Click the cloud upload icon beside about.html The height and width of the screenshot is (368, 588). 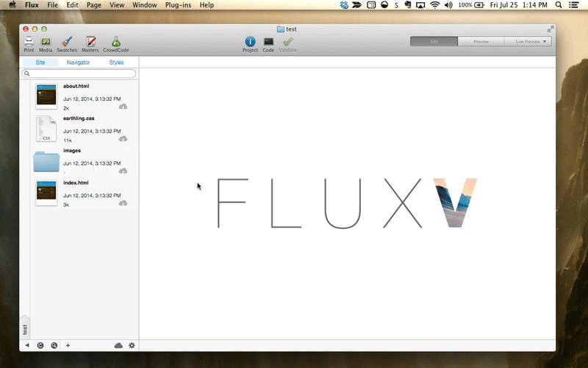pyautogui.click(x=123, y=107)
